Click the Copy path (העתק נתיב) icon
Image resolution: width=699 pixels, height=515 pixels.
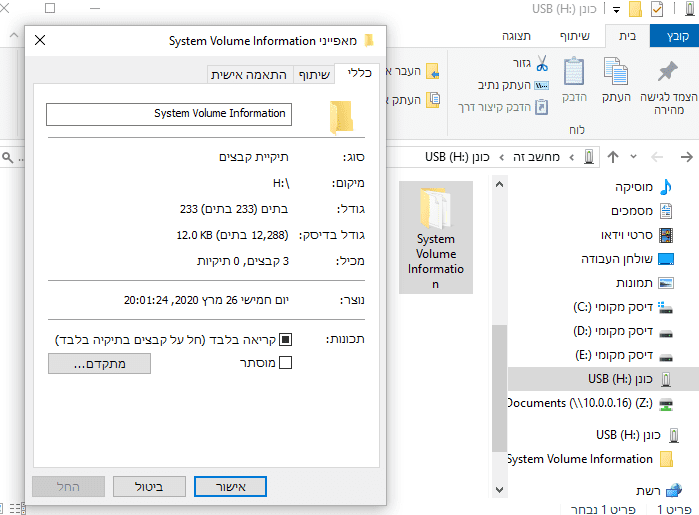tap(541, 85)
